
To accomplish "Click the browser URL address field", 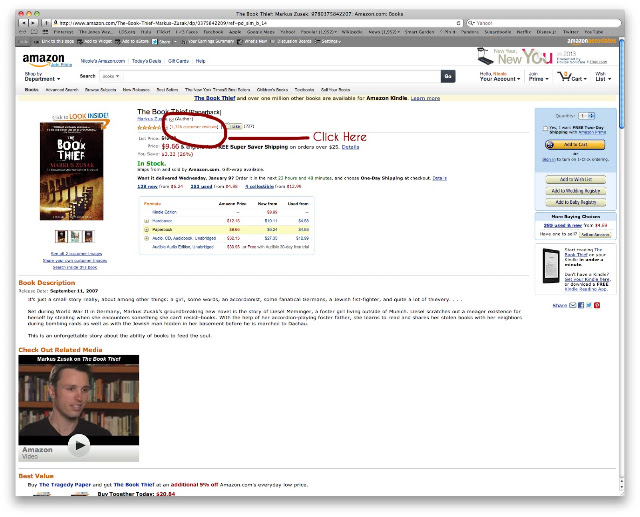I will point(255,23).
